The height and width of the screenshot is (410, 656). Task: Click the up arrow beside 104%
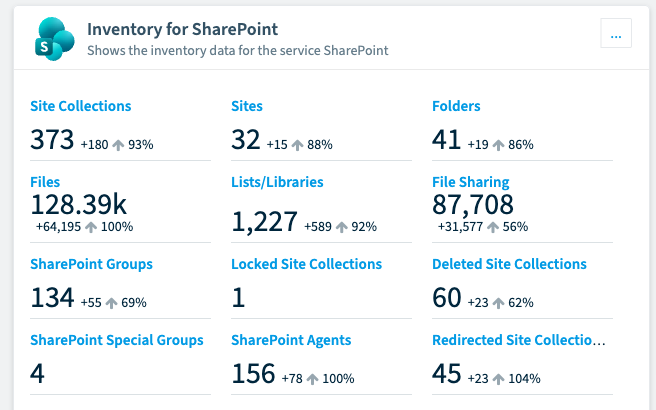coord(498,379)
